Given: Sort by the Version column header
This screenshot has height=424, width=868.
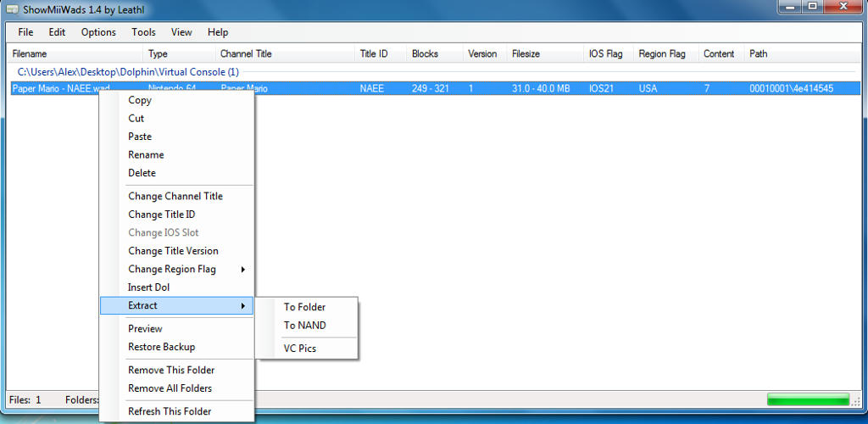Looking at the screenshot, I should (x=485, y=54).
